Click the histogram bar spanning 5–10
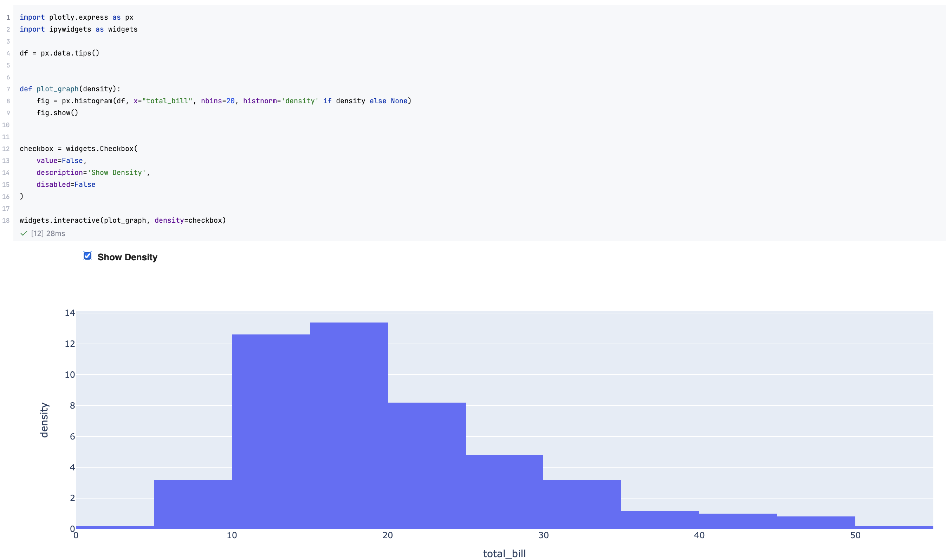The width and height of the screenshot is (946, 560). click(193, 504)
